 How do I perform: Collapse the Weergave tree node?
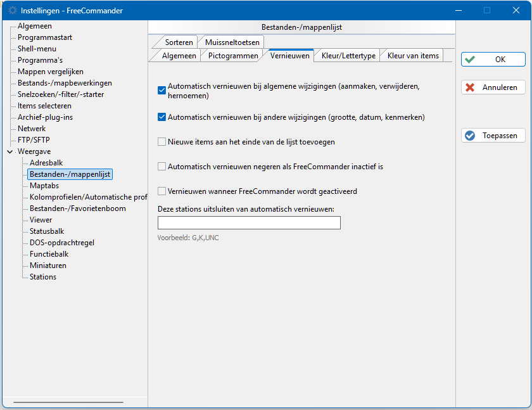pos(10,151)
